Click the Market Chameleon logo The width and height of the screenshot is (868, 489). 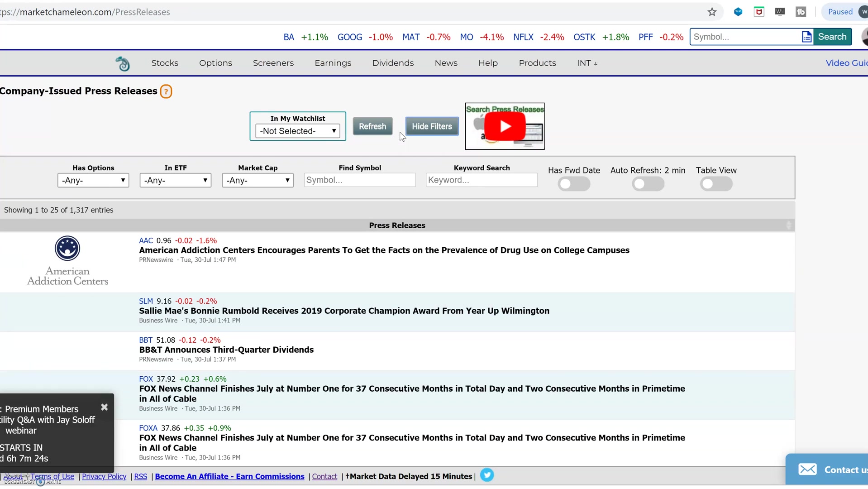coord(123,63)
